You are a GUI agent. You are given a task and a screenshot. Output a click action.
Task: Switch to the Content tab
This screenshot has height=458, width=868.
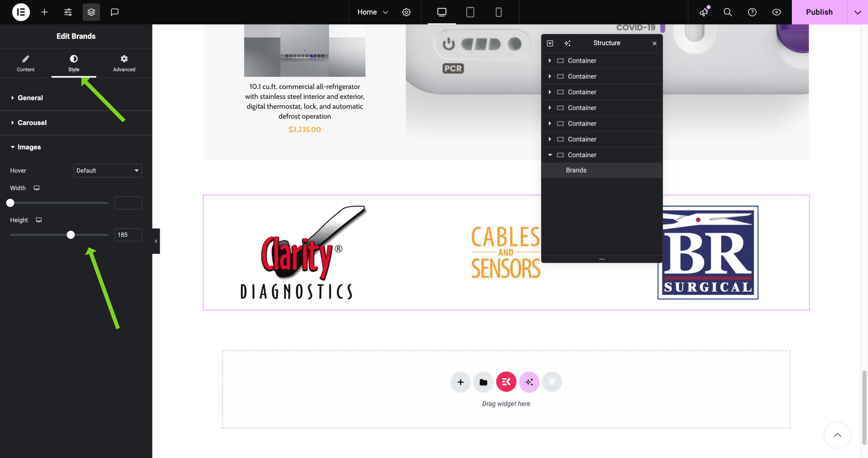pyautogui.click(x=26, y=63)
